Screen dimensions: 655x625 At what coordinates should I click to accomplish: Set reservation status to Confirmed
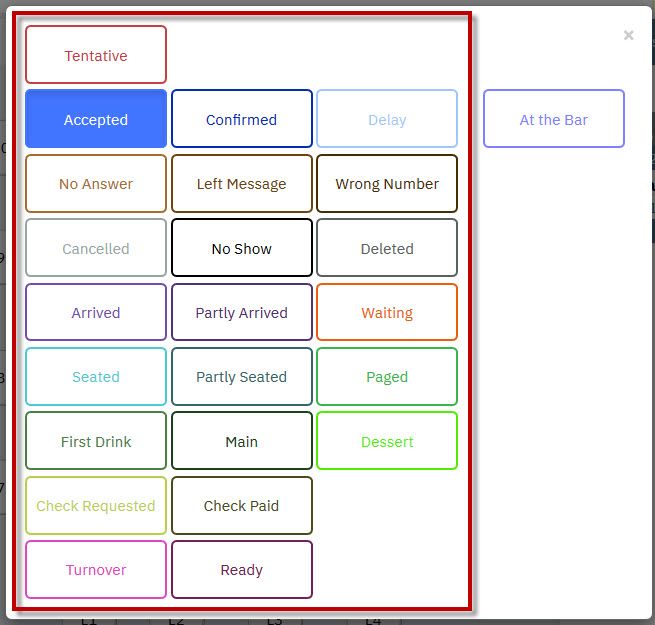click(x=241, y=119)
